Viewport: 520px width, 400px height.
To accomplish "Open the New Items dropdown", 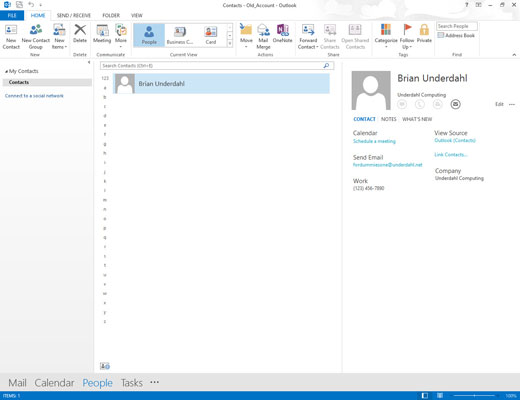I will tap(59, 36).
